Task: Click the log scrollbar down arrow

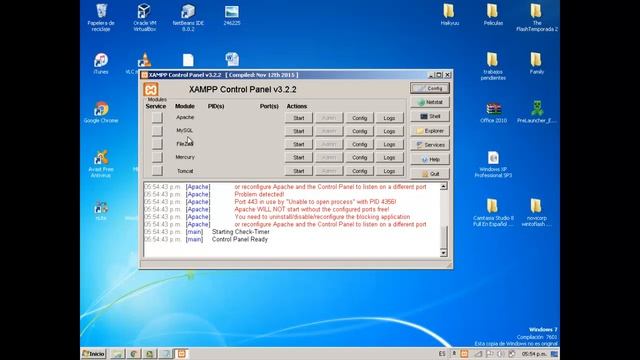Action: pos(443,253)
